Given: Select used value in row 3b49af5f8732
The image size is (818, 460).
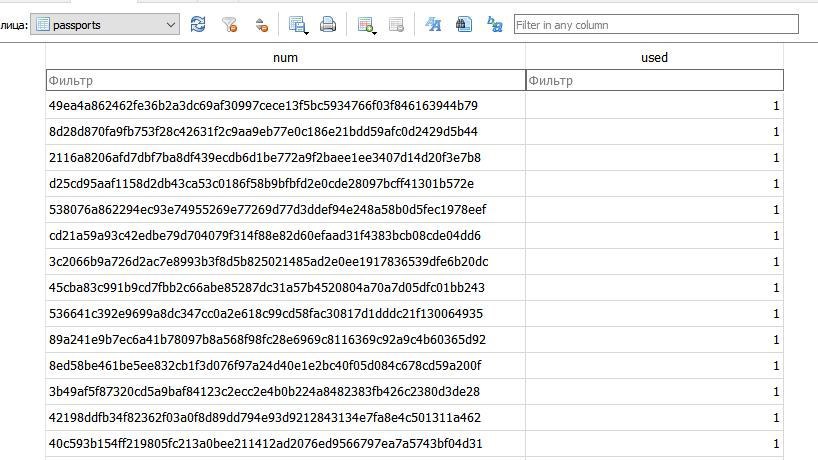Looking at the screenshot, I should click(x=654, y=392).
